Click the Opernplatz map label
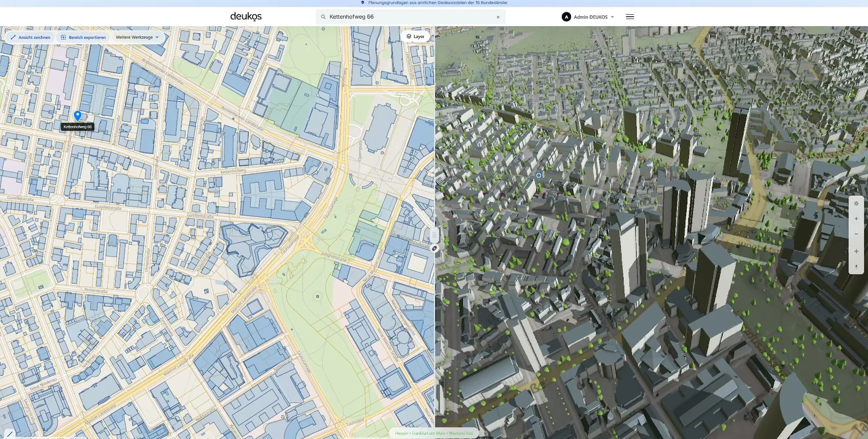The height and width of the screenshot is (439, 868). (360, 150)
